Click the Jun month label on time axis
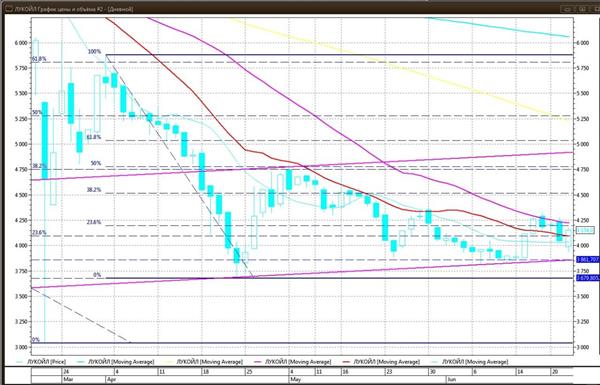This screenshot has height=385, width=600. click(x=452, y=380)
